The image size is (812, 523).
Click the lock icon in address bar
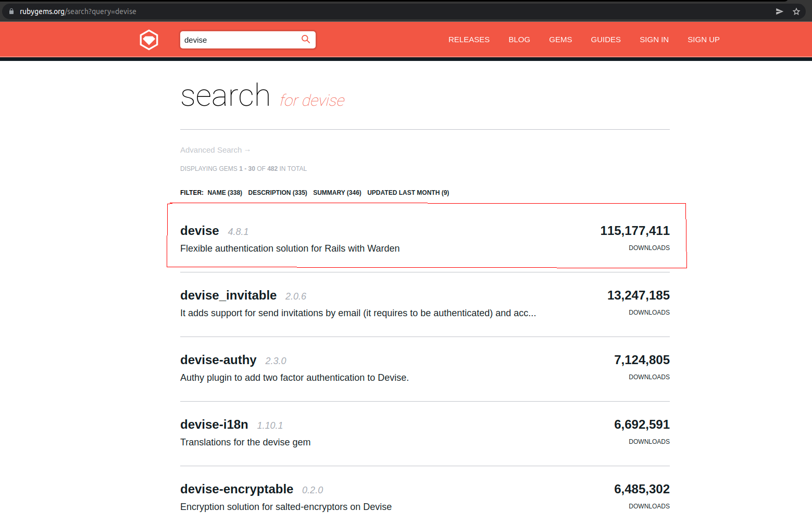(x=11, y=11)
